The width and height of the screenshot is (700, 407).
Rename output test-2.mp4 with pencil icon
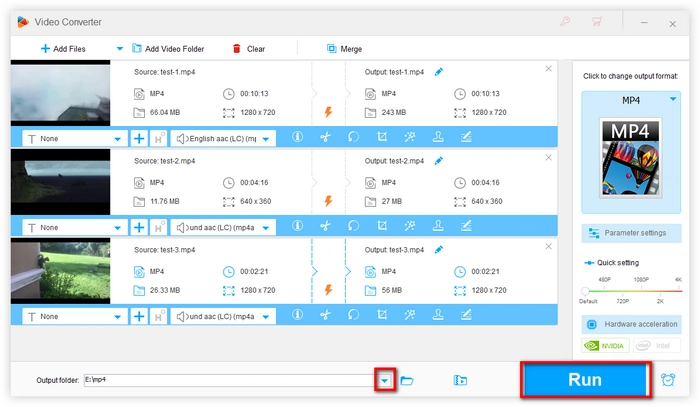click(x=439, y=161)
